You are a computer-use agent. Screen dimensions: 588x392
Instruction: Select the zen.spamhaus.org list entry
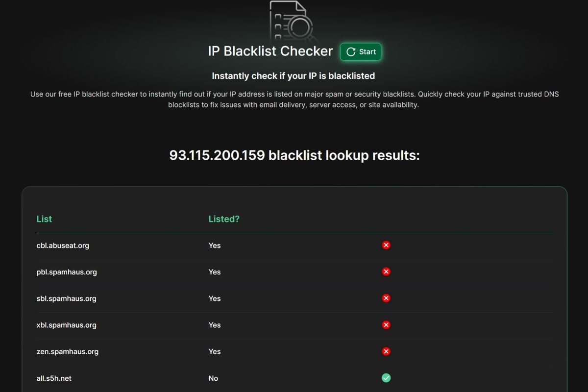coord(68,351)
